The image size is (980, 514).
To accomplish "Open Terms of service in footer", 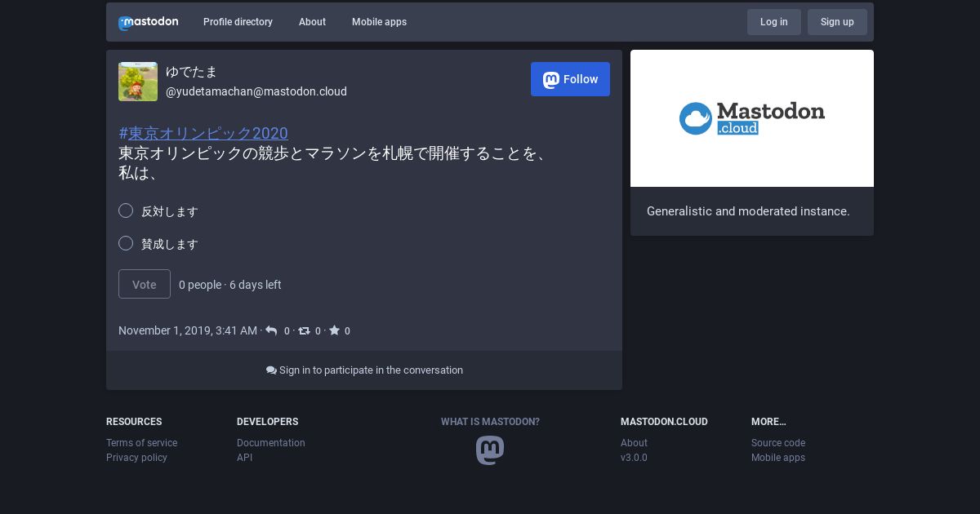I will click(x=141, y=443).
